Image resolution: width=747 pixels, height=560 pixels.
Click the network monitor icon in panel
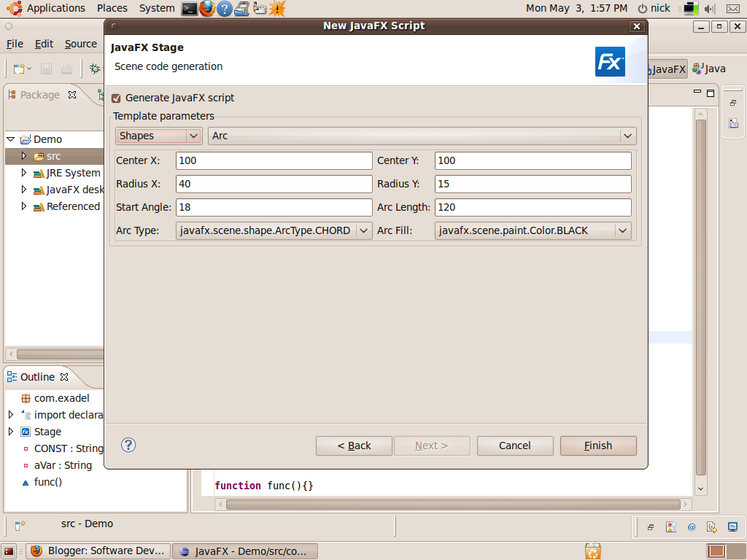[x=691, y=9]
